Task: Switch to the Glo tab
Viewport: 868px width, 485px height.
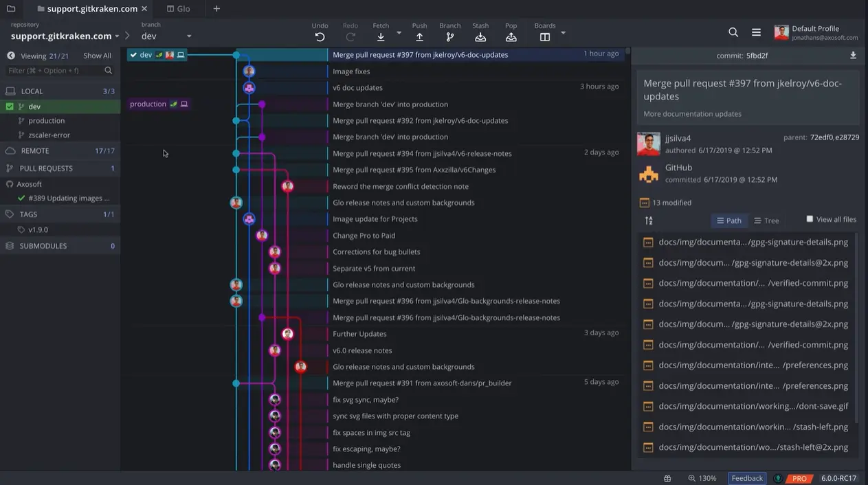Action: coord(179,9)
